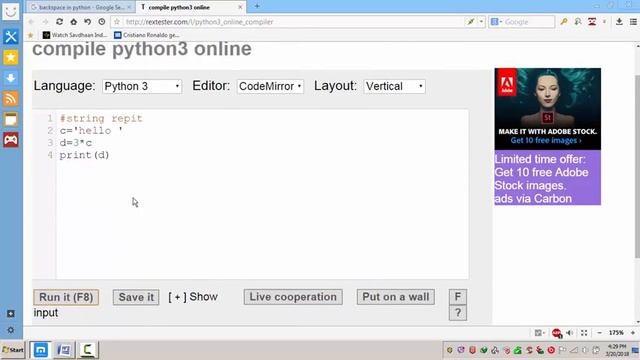This screenshot has width=640, height=360.
Task: Open a new tab with plus button
Action: 257,6
